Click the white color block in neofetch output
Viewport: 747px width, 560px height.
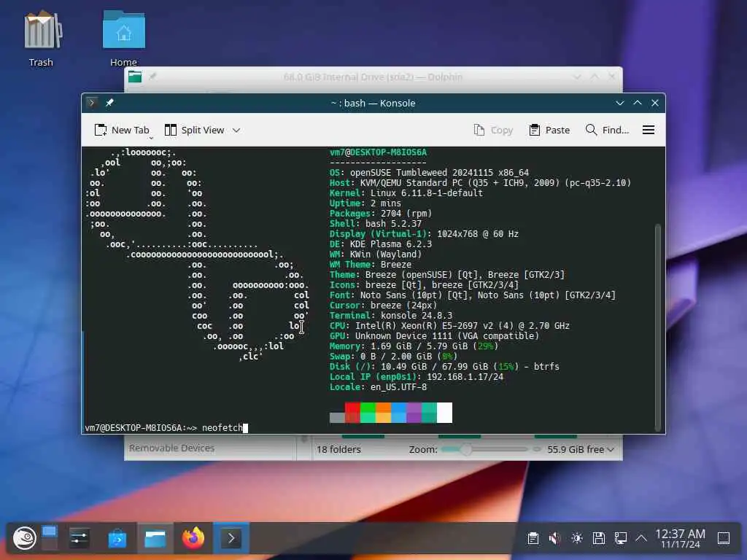tap(444, 413)
